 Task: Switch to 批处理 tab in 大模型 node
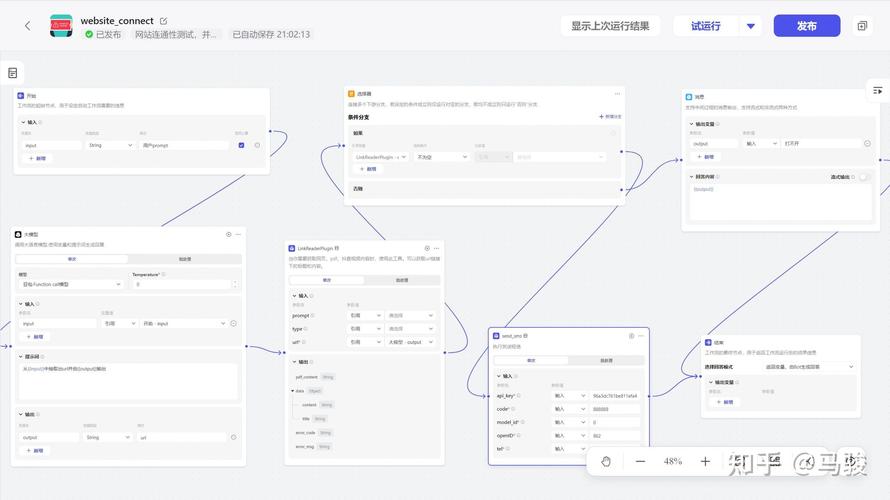[x=185, y=259]
